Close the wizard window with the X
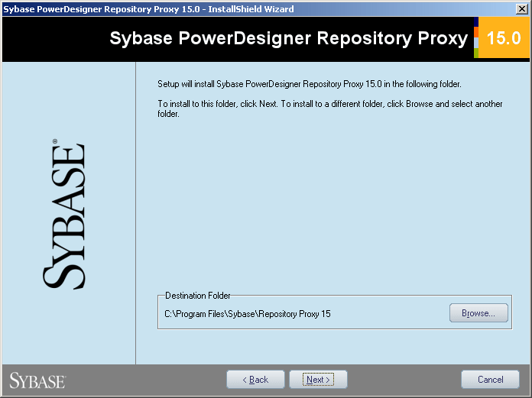This screenshot has width=532, height=398. coord(522,9)
